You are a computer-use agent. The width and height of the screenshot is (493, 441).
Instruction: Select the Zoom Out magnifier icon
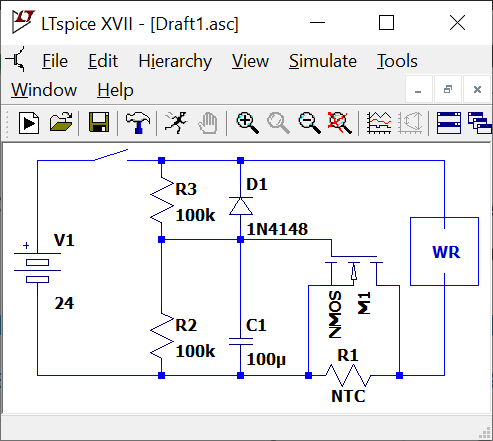[x=310, y=123]
